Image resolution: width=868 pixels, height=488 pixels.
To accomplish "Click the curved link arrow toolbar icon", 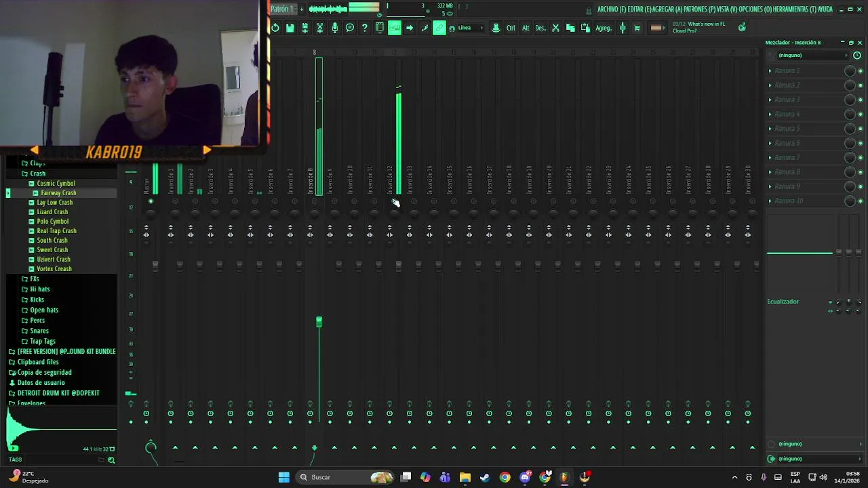I will click(x=425, y=28).
